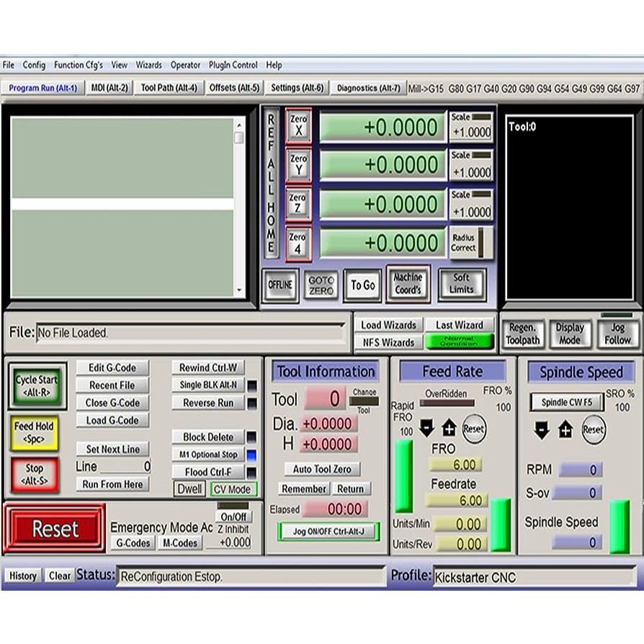The image size is (644, 644).
Task: Click the Feed Rate increase arrow
Action: (449, 429)
